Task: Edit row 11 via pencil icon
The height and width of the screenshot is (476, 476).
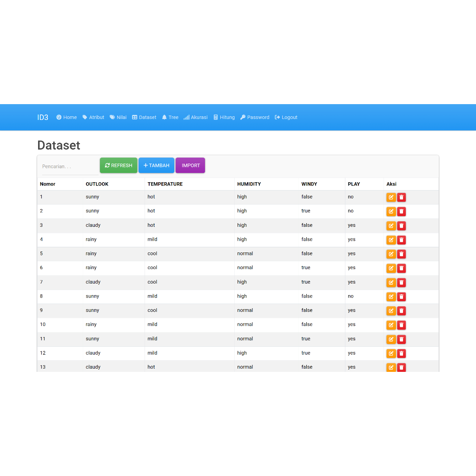Action: point(391,339)
